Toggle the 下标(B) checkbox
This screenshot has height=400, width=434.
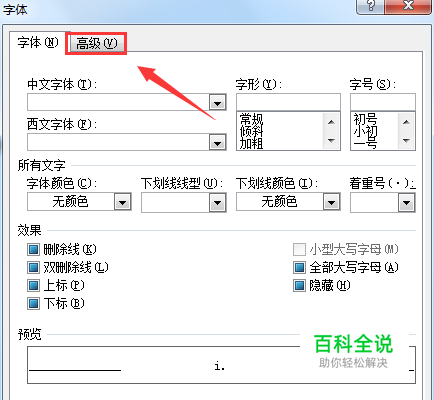[33, 303]
